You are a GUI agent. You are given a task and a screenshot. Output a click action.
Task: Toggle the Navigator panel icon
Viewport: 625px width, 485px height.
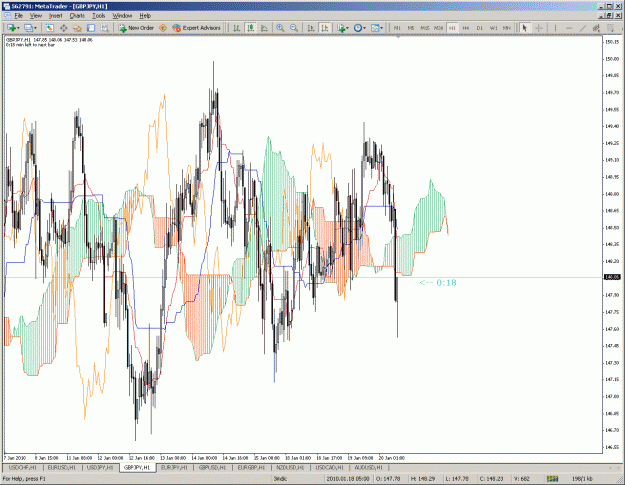77,28
